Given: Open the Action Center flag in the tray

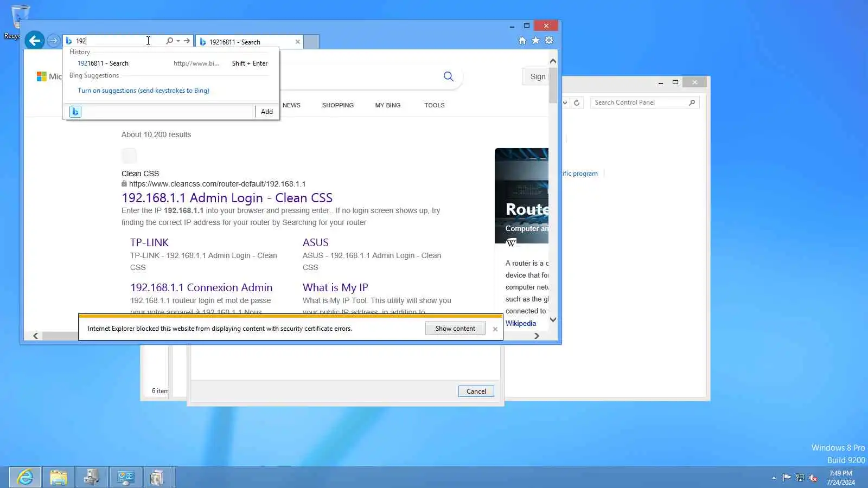Looking at the screenshot, I should tap(787, 478).
